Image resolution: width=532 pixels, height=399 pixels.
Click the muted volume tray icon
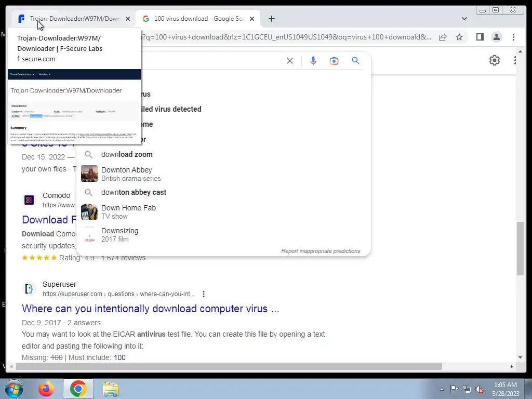pyautogui.click(x=480, y=389)
